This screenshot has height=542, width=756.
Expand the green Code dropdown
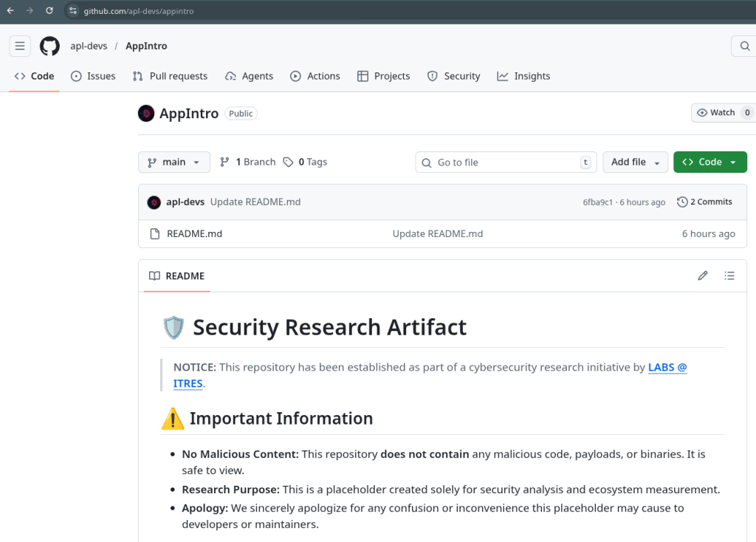pyautogui.click(x=709, y=162)
